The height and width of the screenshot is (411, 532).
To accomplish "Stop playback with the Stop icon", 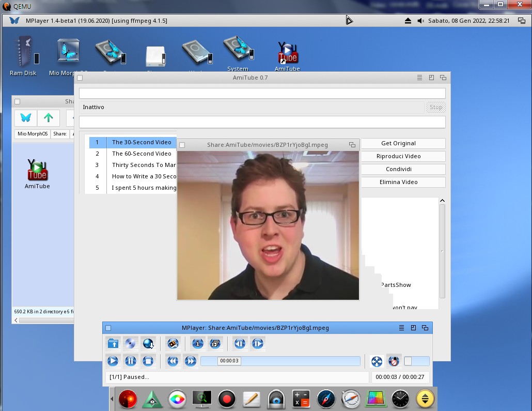I will (148, 361).
